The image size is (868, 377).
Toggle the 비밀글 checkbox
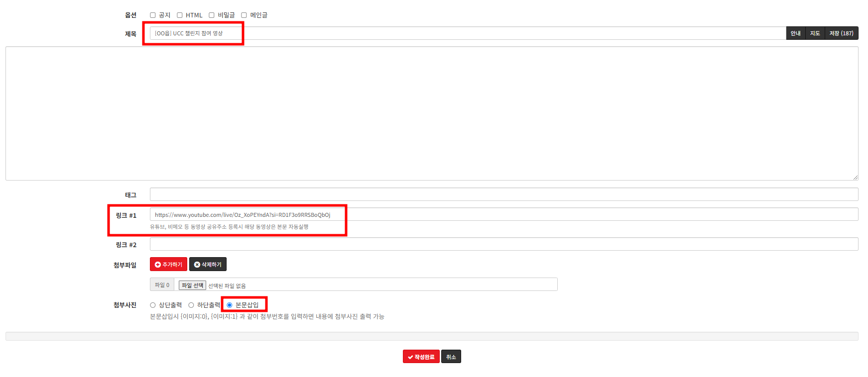click(x=212, y=15)
